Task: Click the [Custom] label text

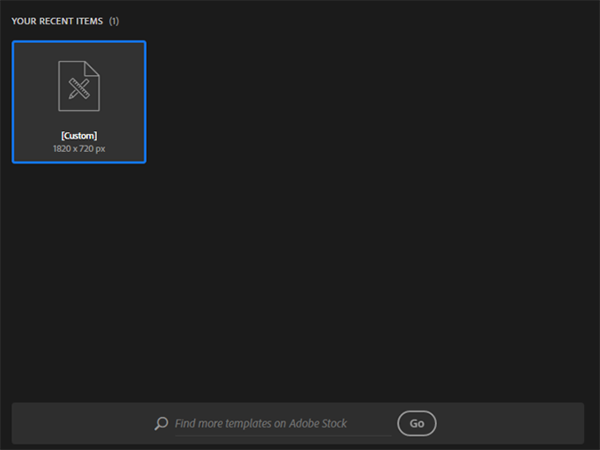Action: (79, 135)
